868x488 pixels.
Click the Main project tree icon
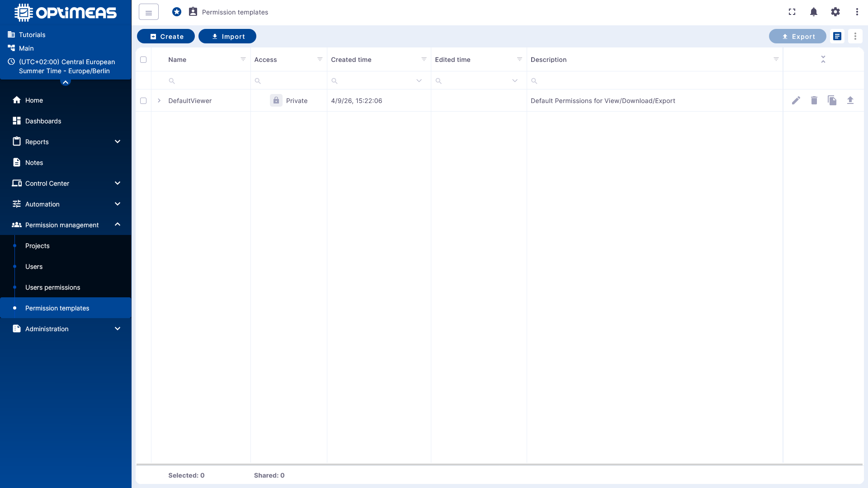(x=11, y=48)
